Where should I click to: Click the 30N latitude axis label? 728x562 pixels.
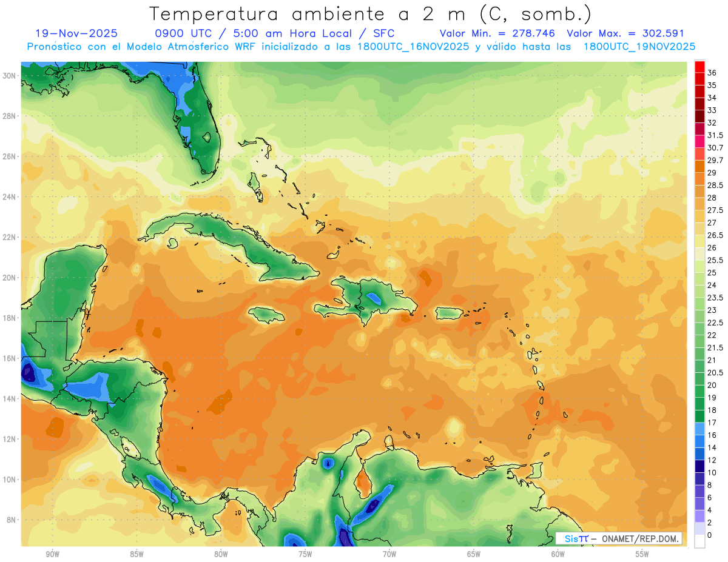point(8,75)
